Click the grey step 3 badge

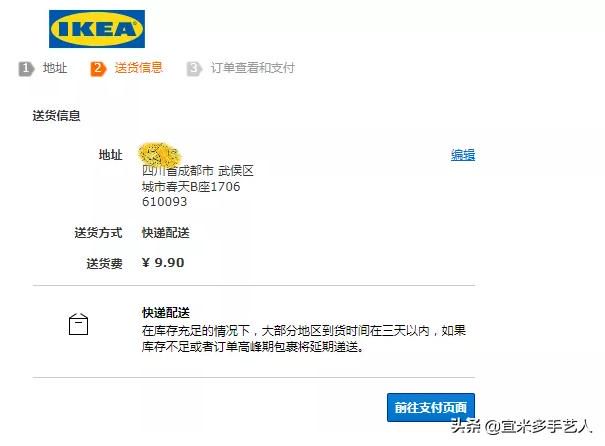point(194,69)
